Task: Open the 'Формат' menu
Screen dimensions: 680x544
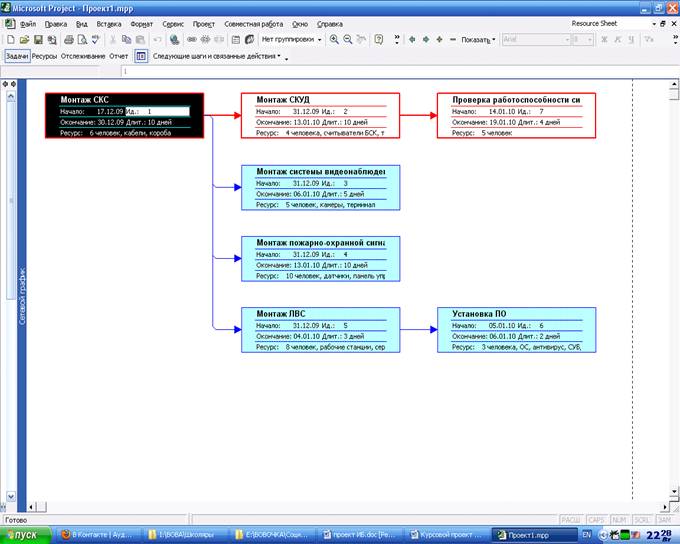Action: (x=141, y=22)
